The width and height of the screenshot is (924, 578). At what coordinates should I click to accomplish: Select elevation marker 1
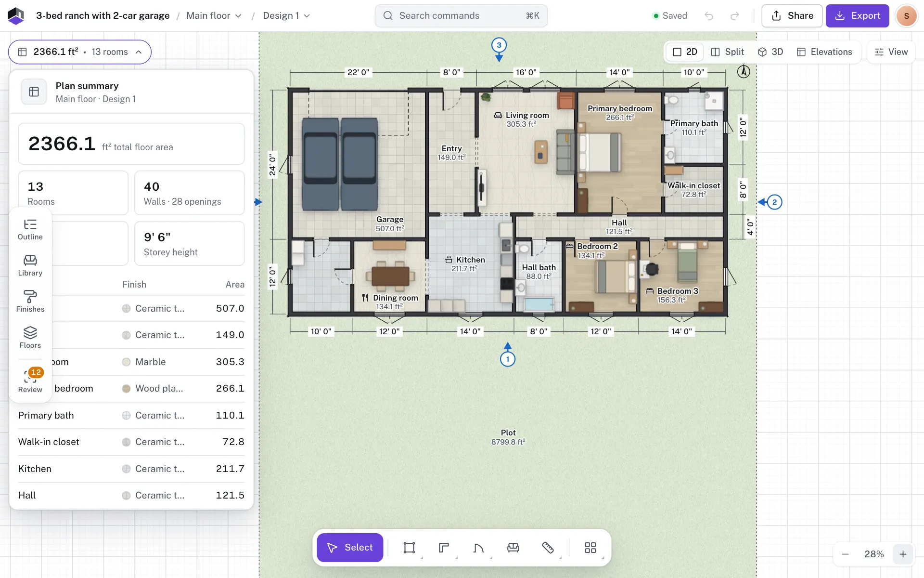tap(508, 359)
